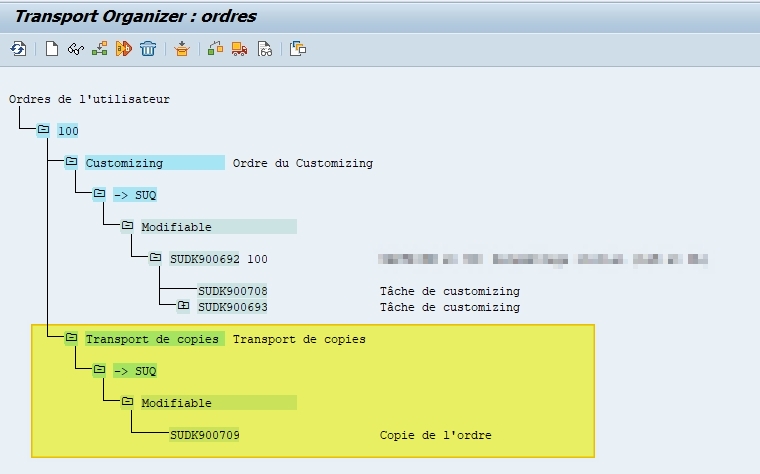
Task: Select task SUDK900708 in the tree
Action: tap(232, 291)
